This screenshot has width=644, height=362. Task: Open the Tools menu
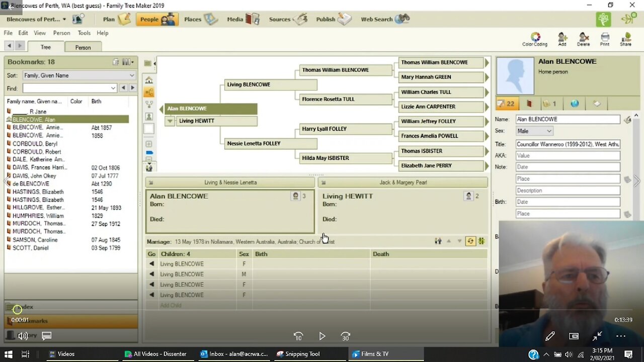click(84, 33)
